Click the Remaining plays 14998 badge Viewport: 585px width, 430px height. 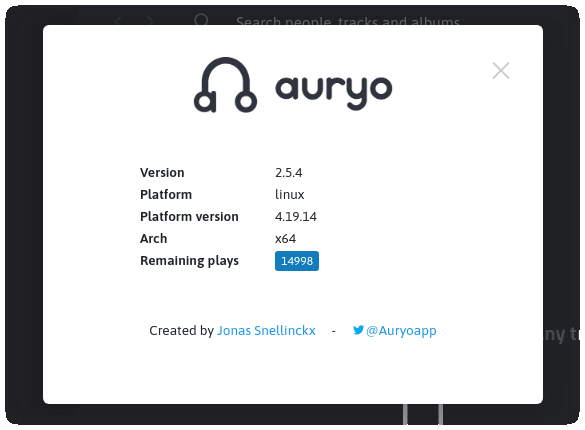[x=297, y=261]
